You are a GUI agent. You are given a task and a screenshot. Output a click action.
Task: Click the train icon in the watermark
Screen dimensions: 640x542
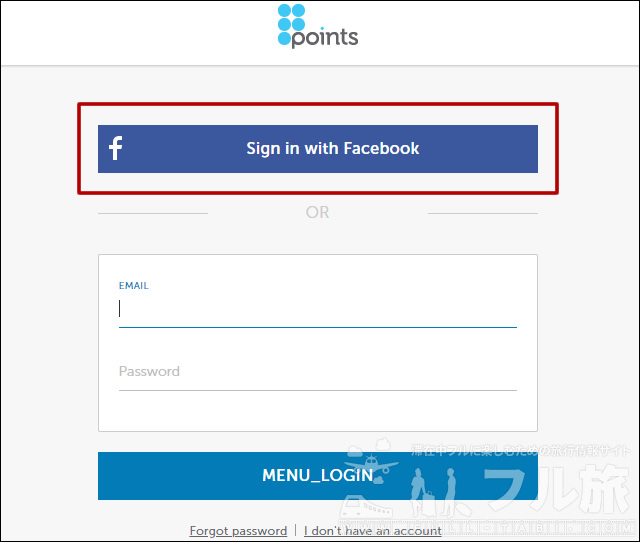[x=365, y=506]
